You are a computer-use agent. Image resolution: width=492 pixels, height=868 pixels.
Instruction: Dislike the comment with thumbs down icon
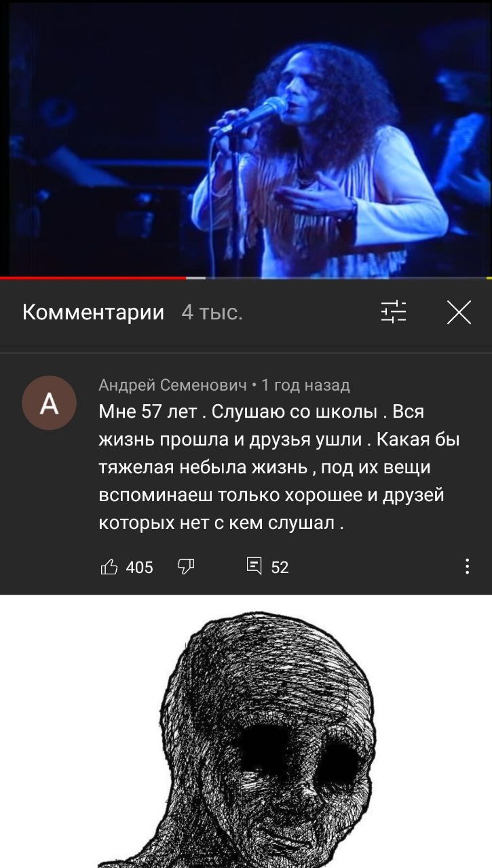tap(186, 567)
